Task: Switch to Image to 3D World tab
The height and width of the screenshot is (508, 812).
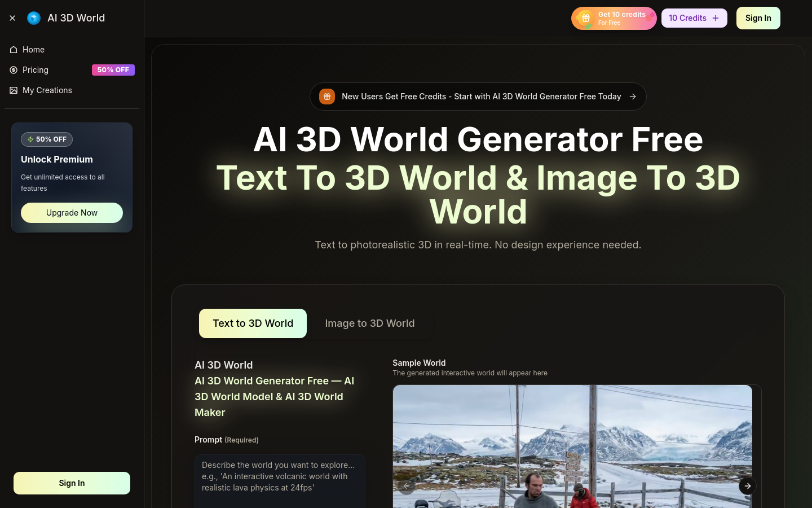Action: [370, 323]
